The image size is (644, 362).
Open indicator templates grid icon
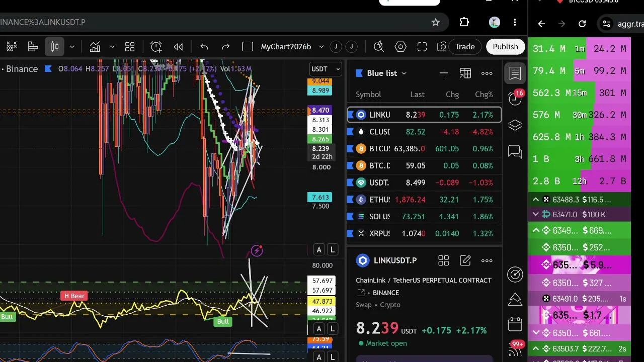[130, 47]
